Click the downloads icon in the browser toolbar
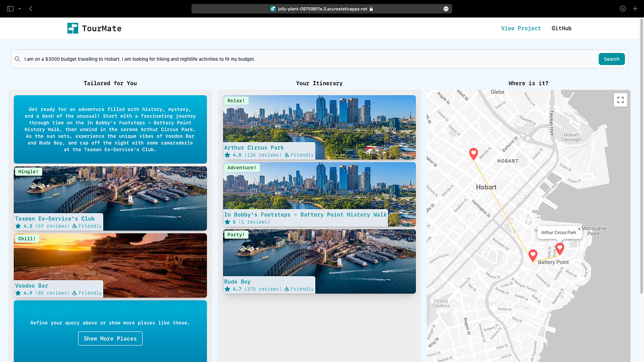This screenshot has width=644, height=362. click(x=623, y=8)
